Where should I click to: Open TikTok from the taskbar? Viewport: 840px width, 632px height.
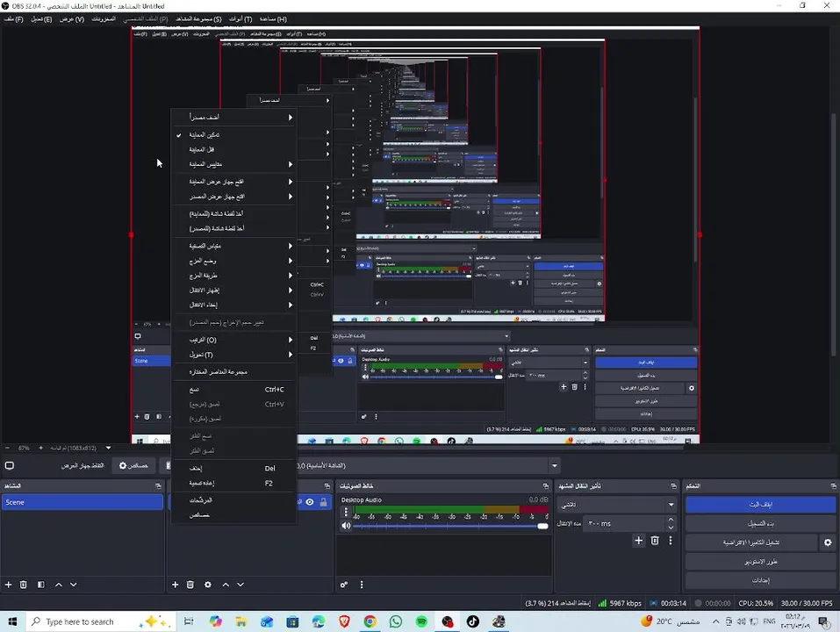[x=472, y=621]
